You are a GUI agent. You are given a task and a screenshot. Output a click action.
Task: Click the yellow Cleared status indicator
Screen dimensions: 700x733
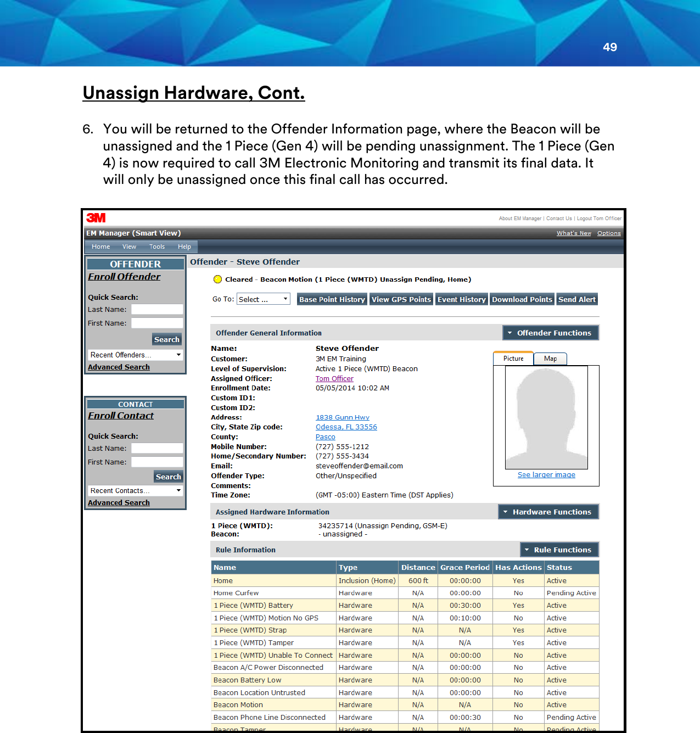click(217, 279)
